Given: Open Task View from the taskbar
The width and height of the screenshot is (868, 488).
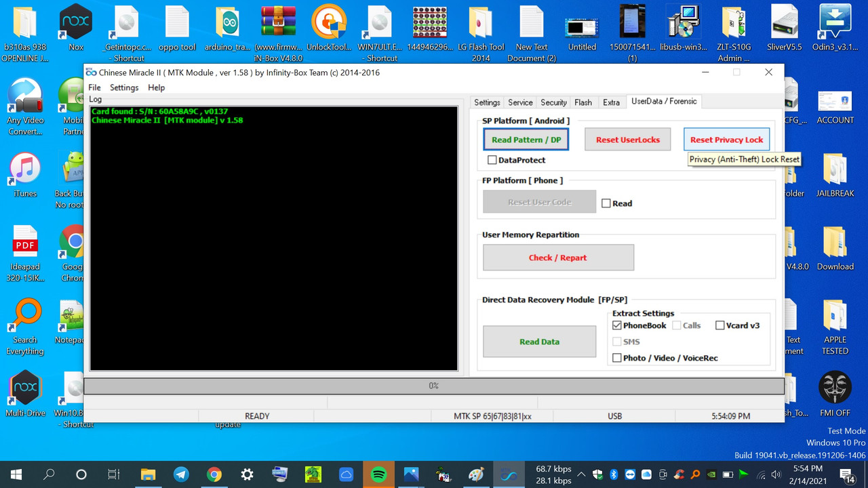Looking at the screenshot, I should pyautogui.click(x=114, y=474).
